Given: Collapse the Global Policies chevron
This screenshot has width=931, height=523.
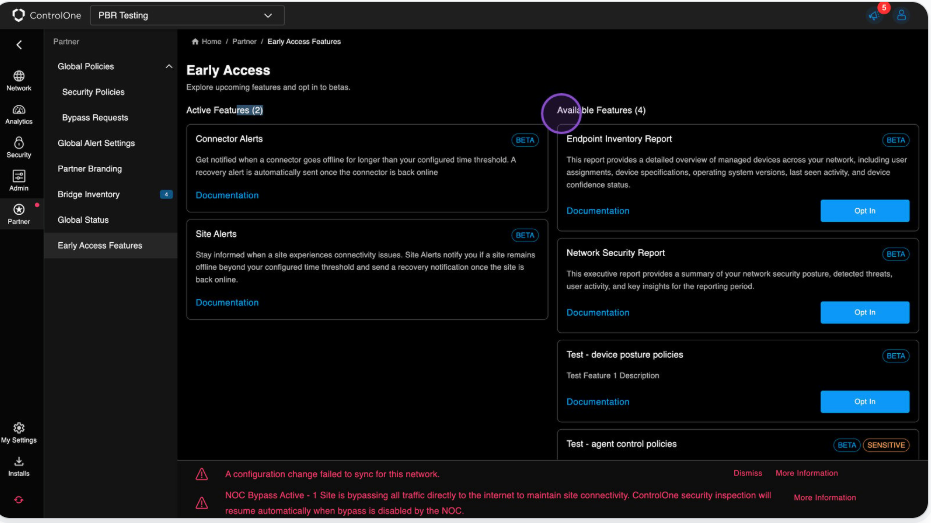Looking at the screenshot, I should (169, 66).
